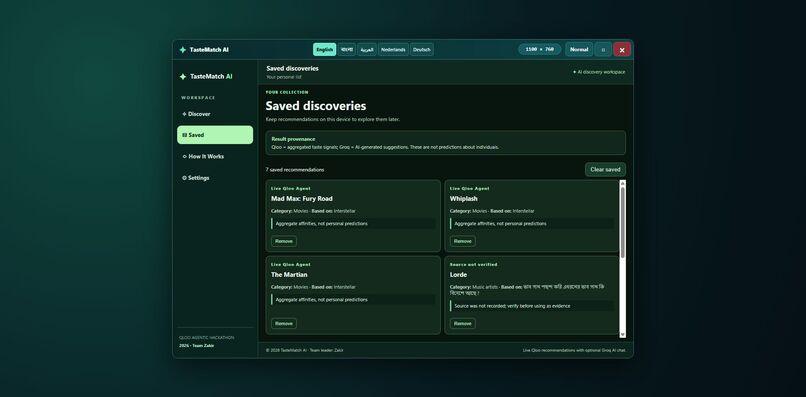The image size is (806, 397).
Task: Click the Normal window mode button
Action: coord(579,49)
